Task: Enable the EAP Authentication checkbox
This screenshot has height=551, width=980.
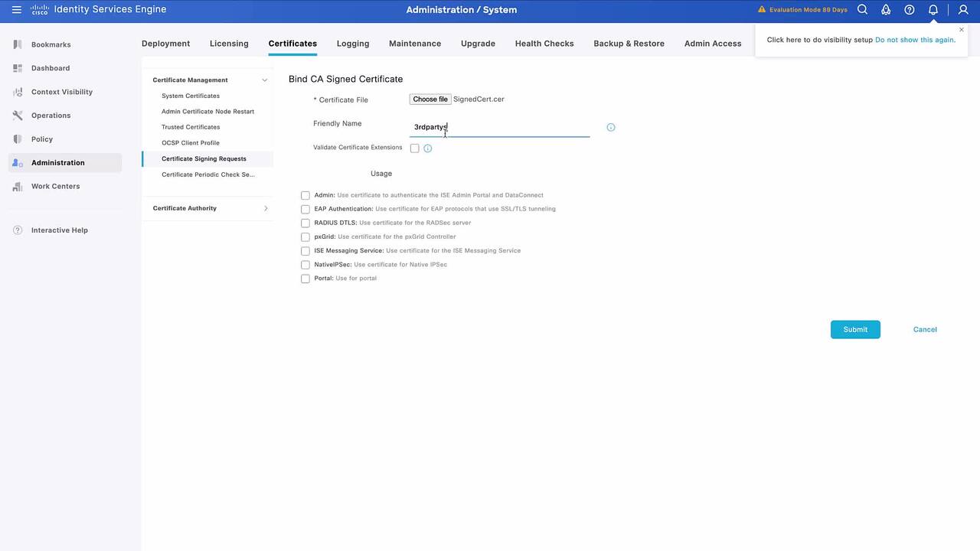Action: [305, 210]
